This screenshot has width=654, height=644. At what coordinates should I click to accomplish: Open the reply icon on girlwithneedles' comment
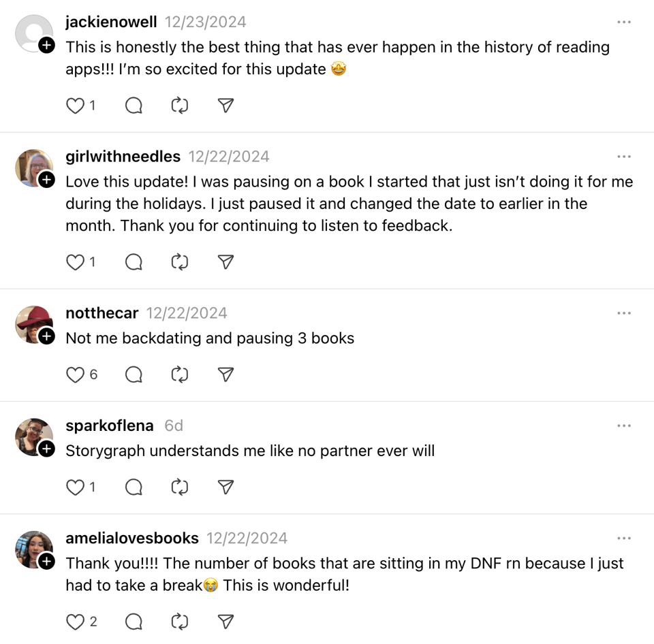[134, 262]
